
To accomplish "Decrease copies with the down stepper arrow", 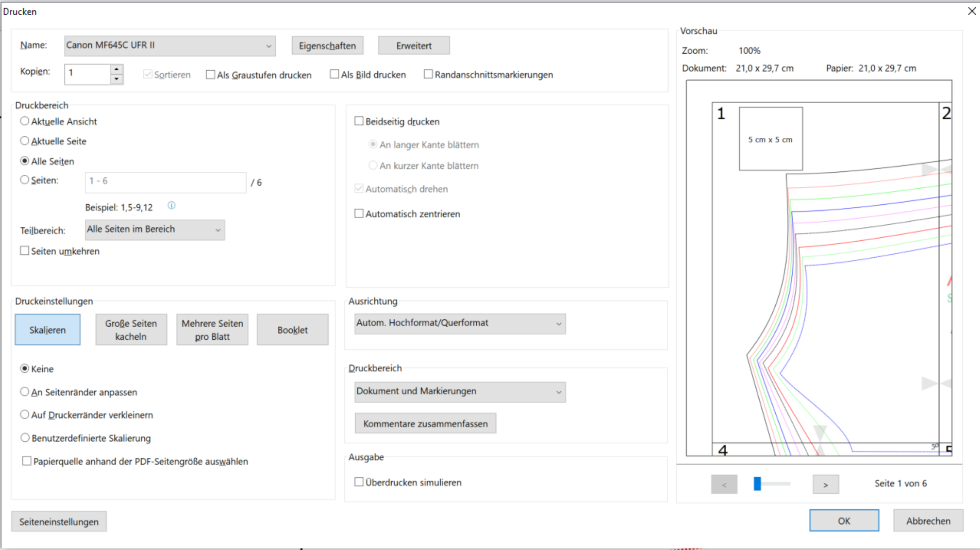I will (x=117, y=79).
